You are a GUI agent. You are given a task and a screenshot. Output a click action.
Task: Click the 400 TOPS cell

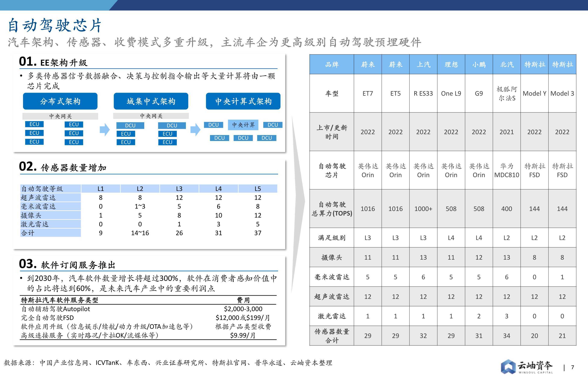click(x=507, y=209)
